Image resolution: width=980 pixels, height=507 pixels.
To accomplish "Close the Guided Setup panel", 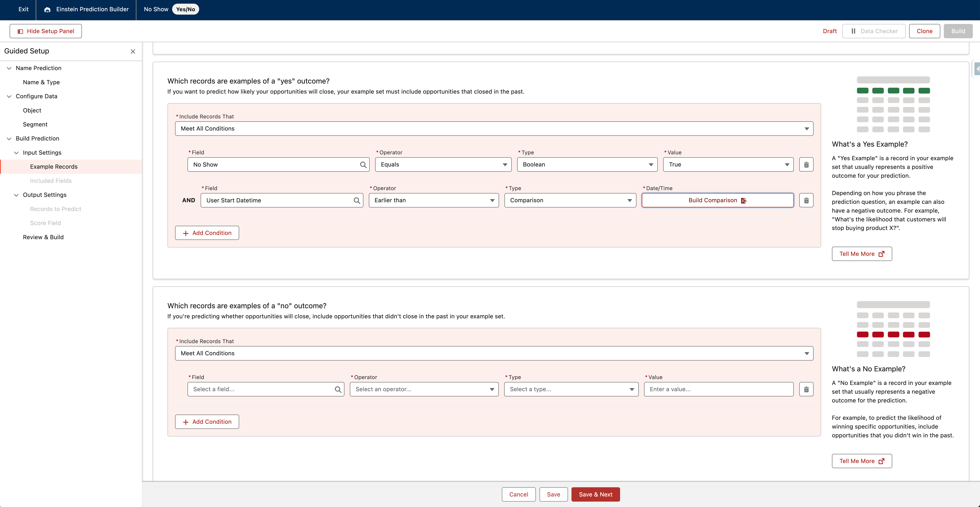I will pos(133,51).
